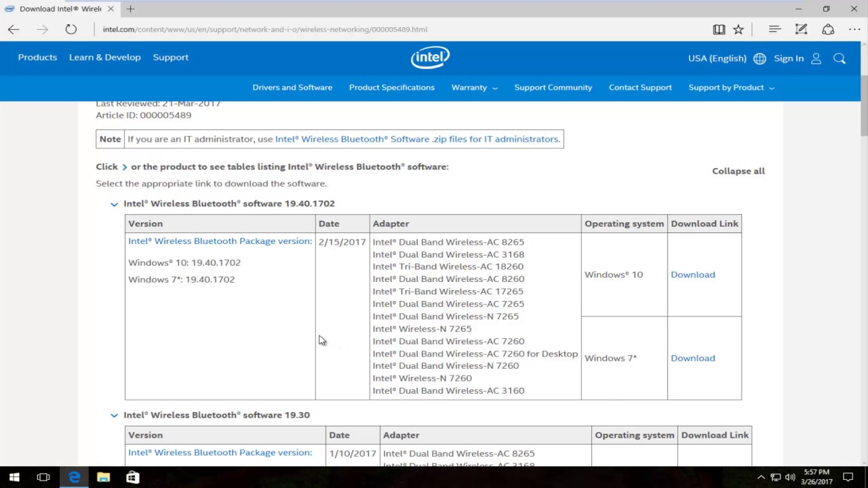Image resolution: width=868 pixels, height=488 pixels.
Task: Expand the Warranty dropdown menu
Action: coord(475,87)
